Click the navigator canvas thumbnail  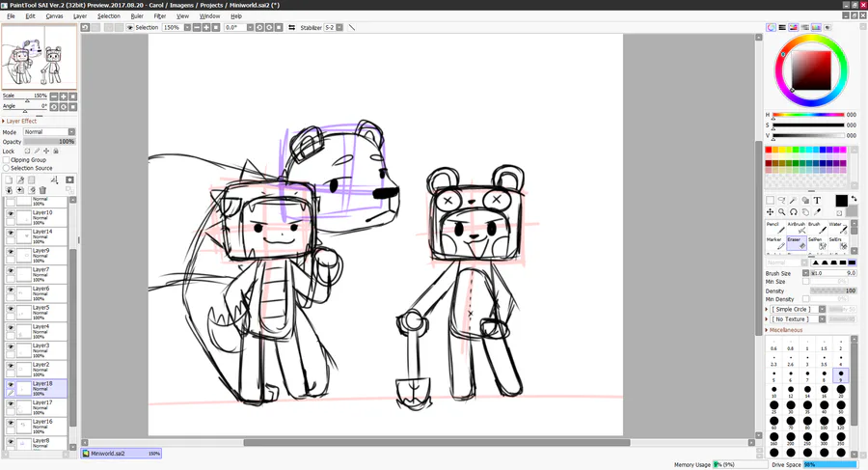[39, 57]
